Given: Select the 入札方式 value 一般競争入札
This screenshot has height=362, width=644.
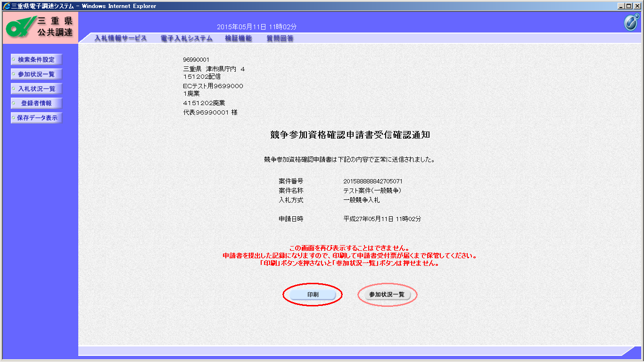Looking at the screenshot, I should click(x=362, y=200).
